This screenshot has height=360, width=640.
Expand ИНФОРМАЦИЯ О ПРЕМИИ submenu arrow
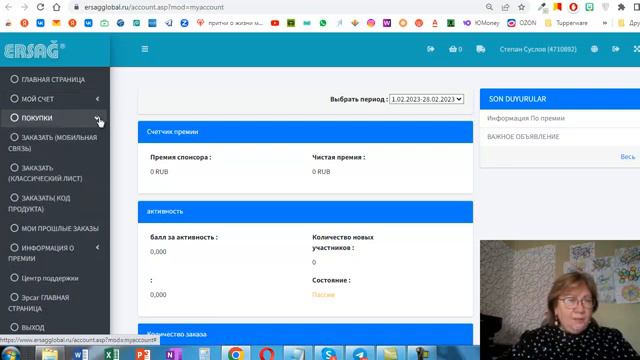[98, 247]
